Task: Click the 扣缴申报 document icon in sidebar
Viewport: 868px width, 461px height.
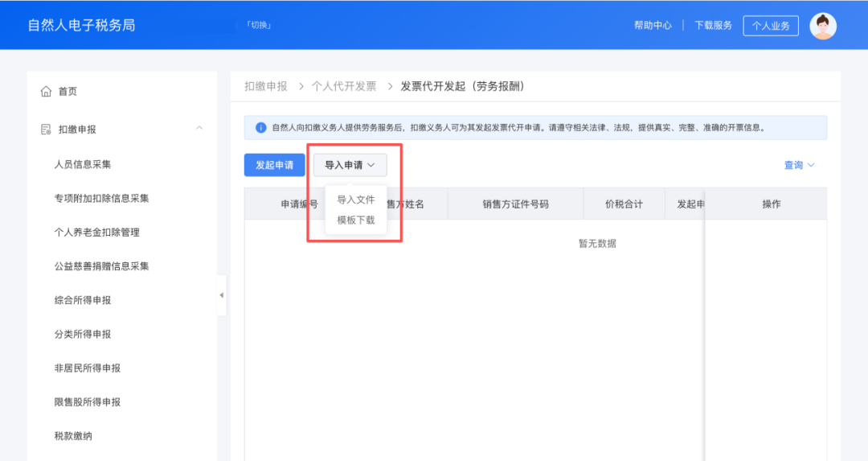Action: [x=46, y=130]
